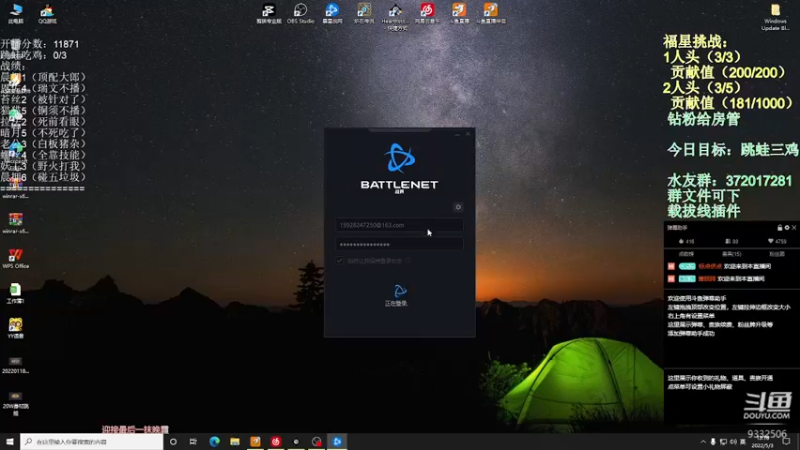
Task: Close the danmaku assistant panel
Action: pos(794,228)
